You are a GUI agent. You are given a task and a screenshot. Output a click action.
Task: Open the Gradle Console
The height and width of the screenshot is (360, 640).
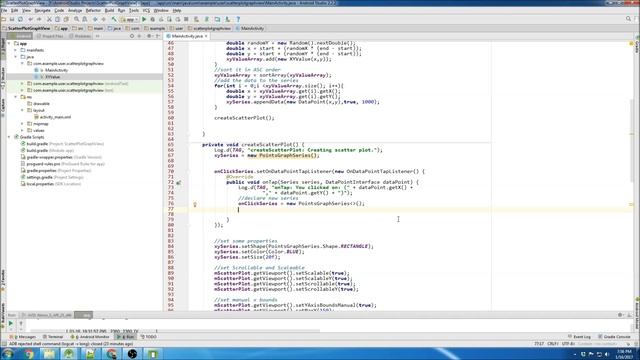(615, 337)
